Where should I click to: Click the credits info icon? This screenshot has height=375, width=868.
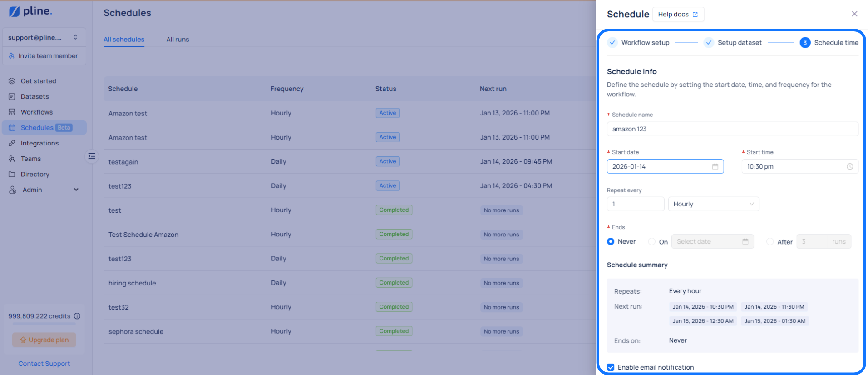[77, 316]
